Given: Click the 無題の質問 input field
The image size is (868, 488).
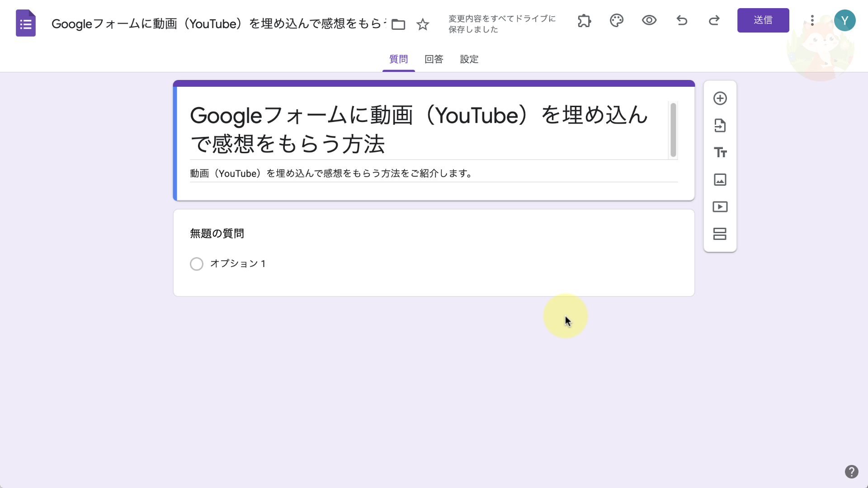Looking at the screenshot, I should click(217, 233).
